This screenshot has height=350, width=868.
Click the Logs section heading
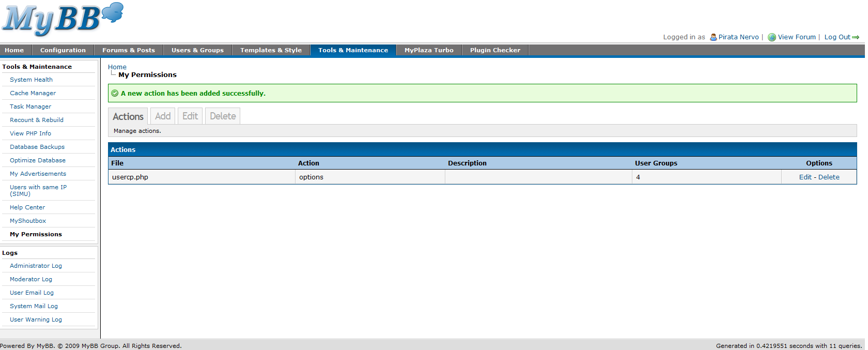click(10, 253)
